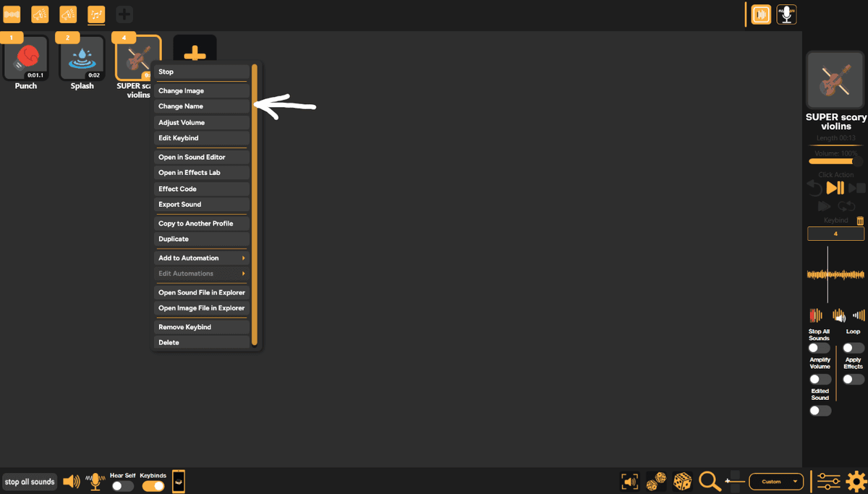This screenshot has width=868, height=494.
Task: Switch to soundboard mode icon top right
Action: tap(761, 14)
